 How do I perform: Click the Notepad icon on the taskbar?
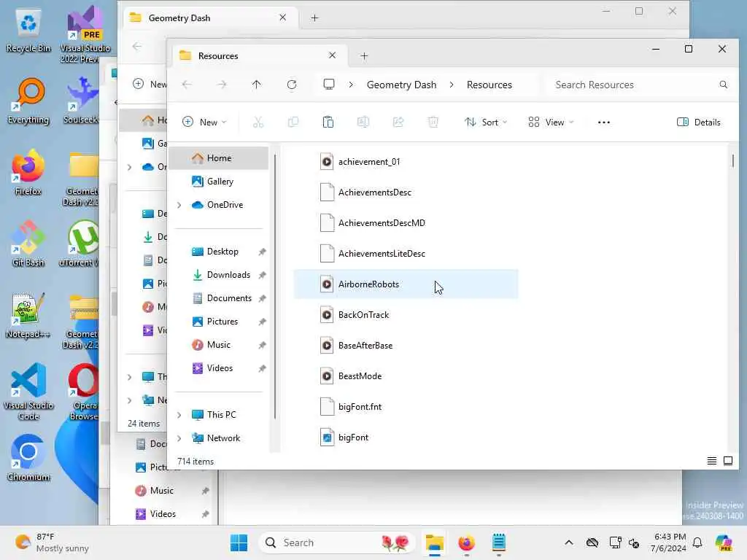pyautogui.click(x=499, y=542)
